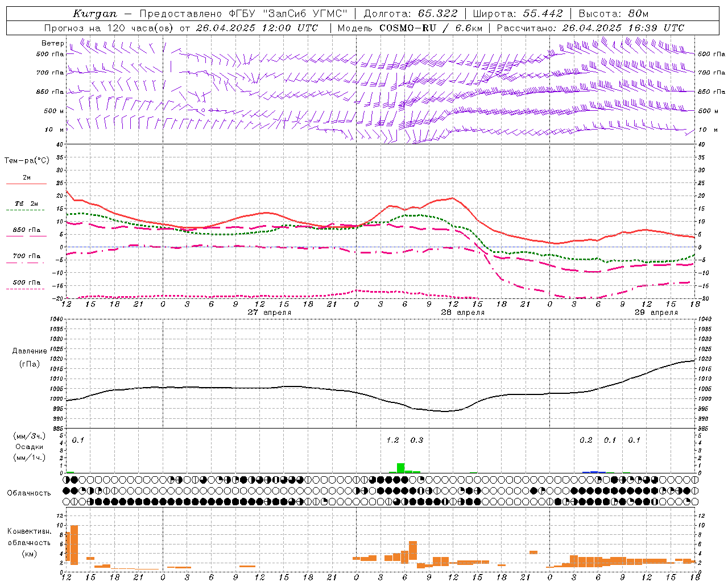The width and height of the screenshot is (728, 582).
Task: Click the 'Осадки' precipitation label
Action: [30, 447]
